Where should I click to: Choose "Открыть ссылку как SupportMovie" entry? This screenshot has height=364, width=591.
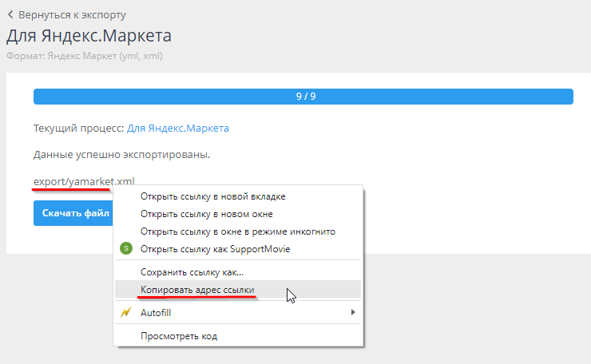pyautogui.click(x=215, y=249)
